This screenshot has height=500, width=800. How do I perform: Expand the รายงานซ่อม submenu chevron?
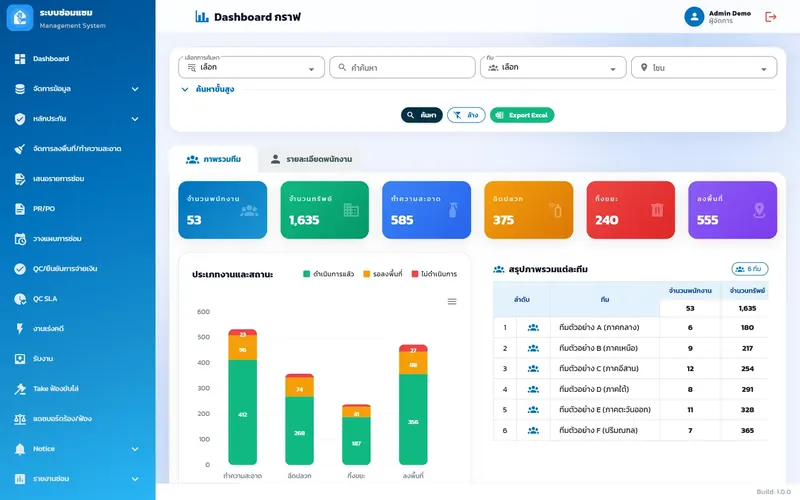[135, 479]
